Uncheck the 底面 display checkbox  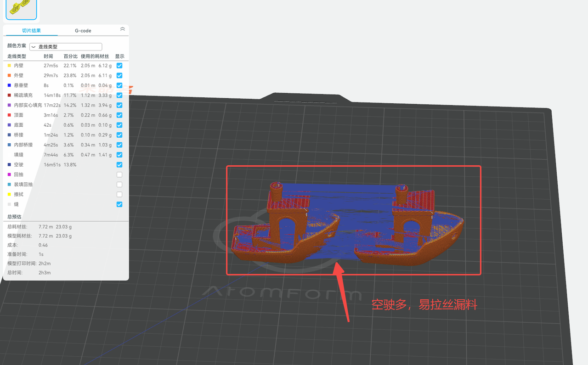(119, 125)
